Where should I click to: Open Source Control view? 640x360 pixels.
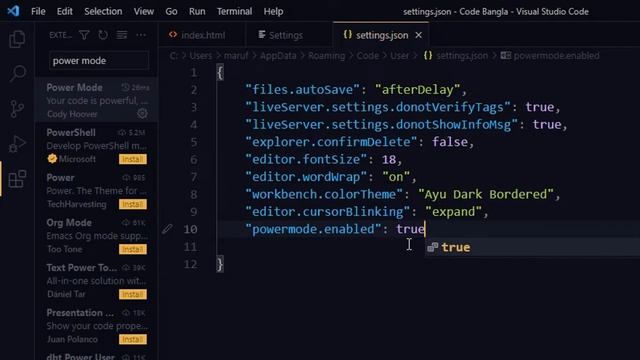click(x=17, y=109)
